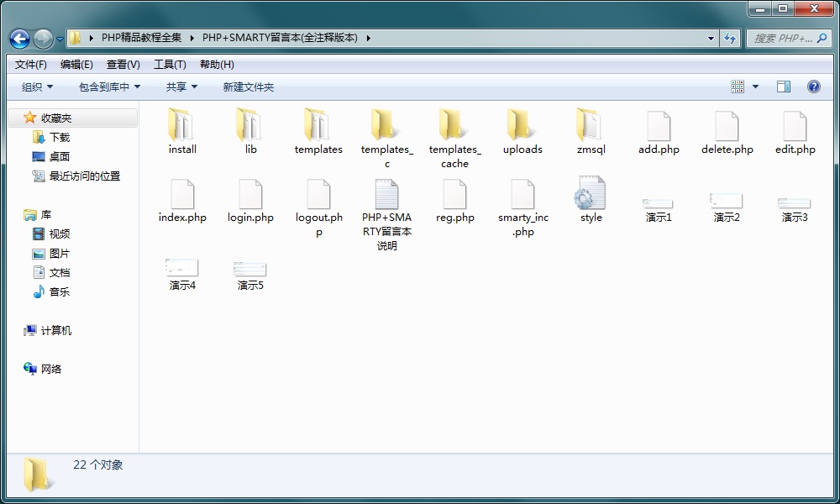
Task: Click the search magnifier icon
Action: [x=822, y=38]
